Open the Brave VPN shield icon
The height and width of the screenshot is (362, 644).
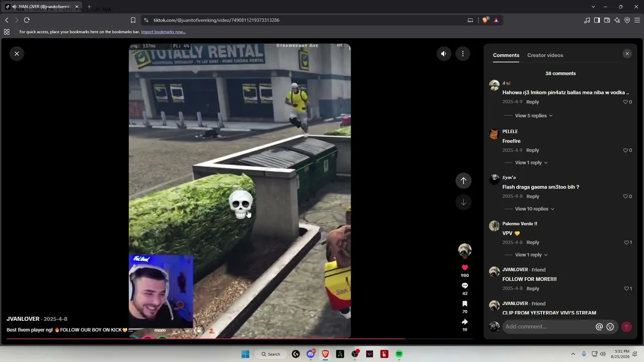tap(627, 20)
